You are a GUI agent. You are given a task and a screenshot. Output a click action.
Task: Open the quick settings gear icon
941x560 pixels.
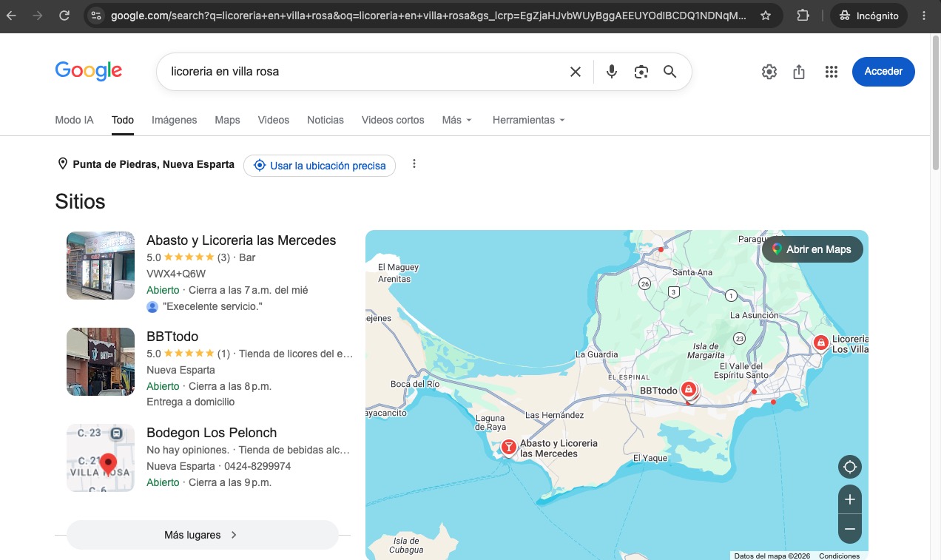769,72
